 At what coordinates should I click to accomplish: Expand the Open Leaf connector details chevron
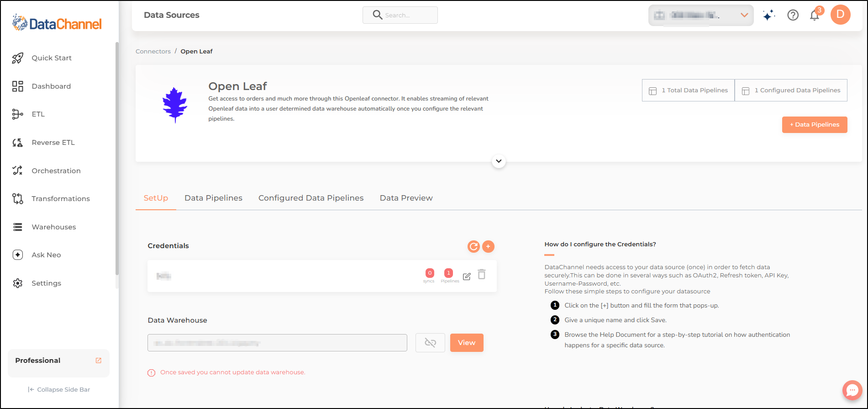pos(499,161)
